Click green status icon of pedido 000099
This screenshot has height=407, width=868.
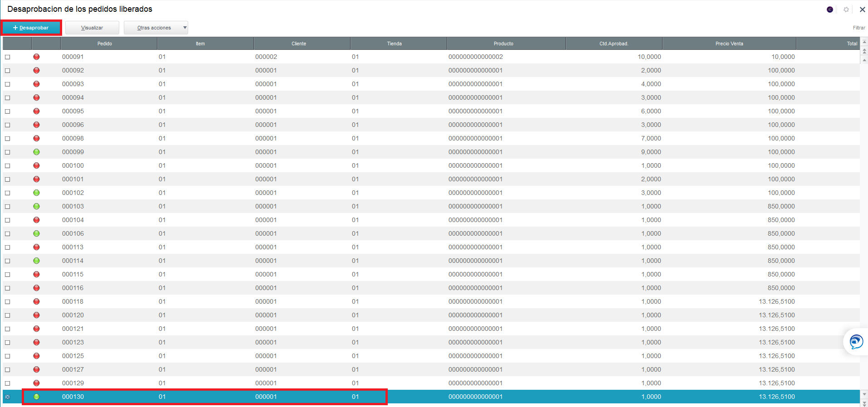[x=36, y=152]
